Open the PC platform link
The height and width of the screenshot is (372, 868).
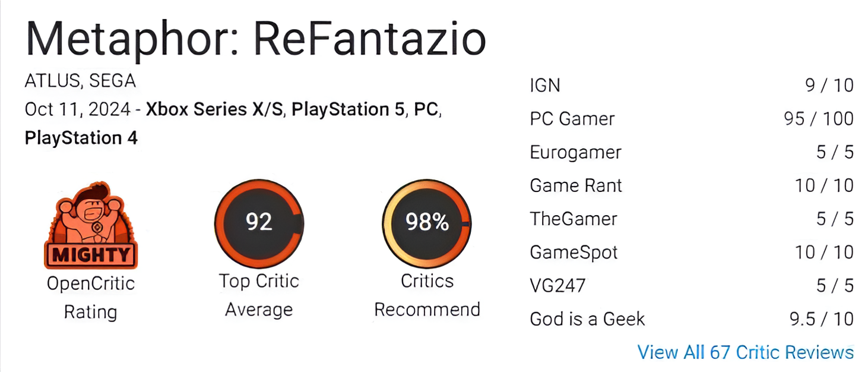pyautogui.click(x=426, y=110)
